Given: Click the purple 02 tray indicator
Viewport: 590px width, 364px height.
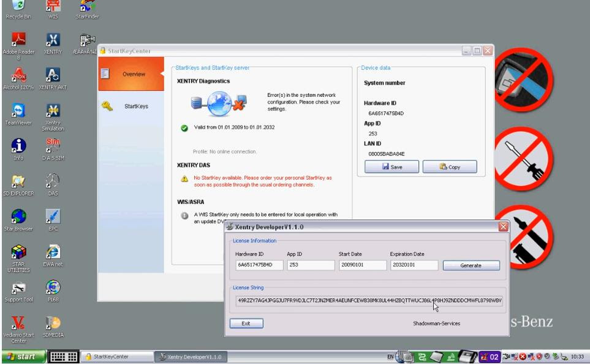Looking at the screenshot, I should pyautogui.click(x=490, y=357).
